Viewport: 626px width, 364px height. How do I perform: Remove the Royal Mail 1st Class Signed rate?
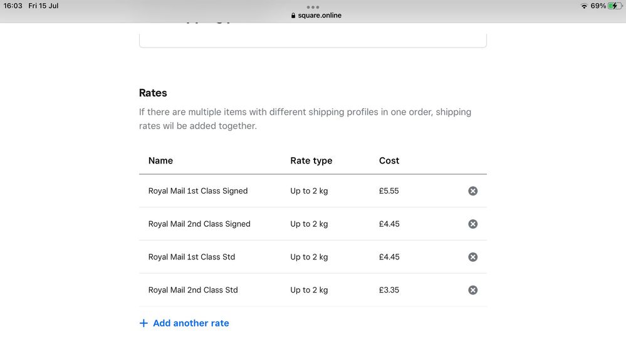472,191
